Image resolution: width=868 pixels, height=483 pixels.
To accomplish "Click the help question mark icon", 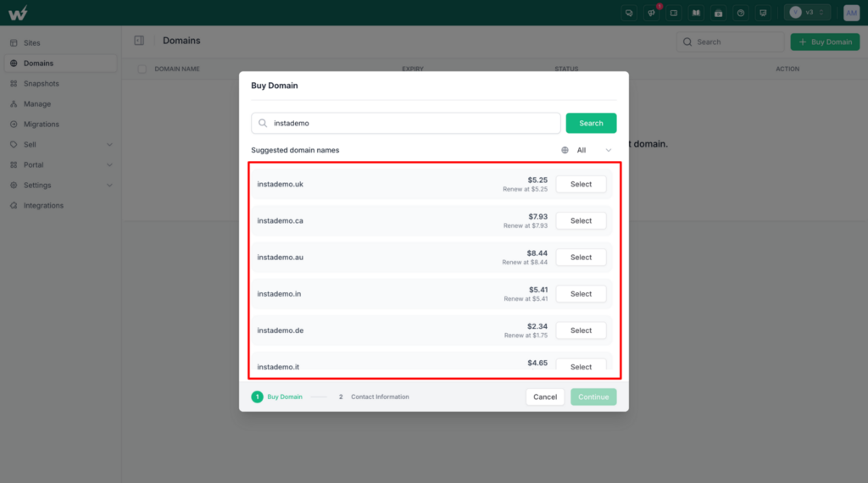I will pyautogui.click(x=741, y=13).
